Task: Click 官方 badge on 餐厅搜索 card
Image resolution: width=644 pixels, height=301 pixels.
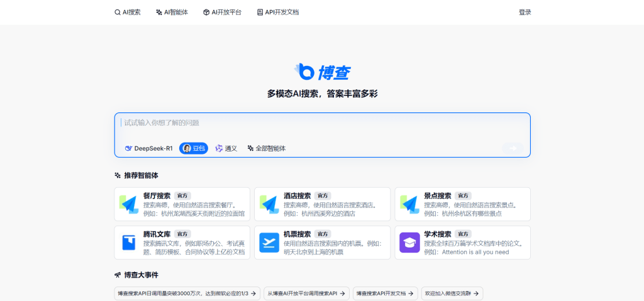Action: pos(182,196)
